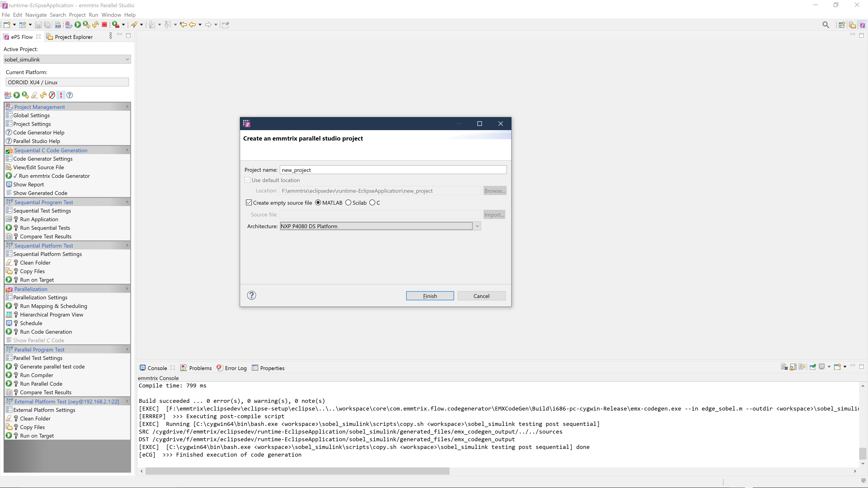
Task: Collapse the Sequential C Code Generation section
Action: [x=127, y=150]
